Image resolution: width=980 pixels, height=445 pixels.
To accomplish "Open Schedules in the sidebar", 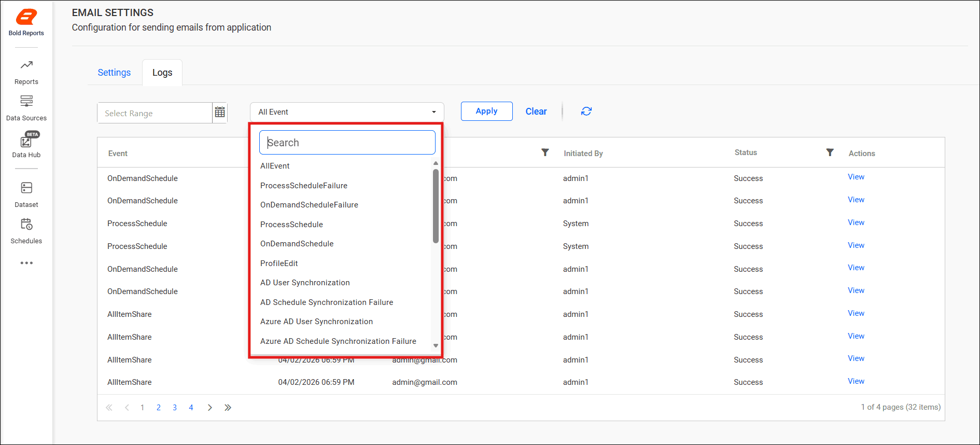I will click(x=26, y=231).
